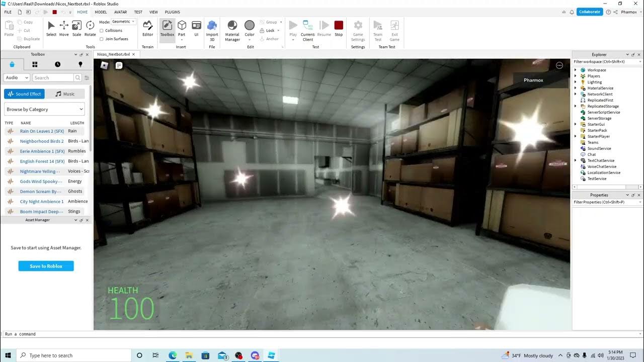The height and width of the screenshot is (362, 644).
Task: Click the Run a command bar
Action: click(322, 334)
